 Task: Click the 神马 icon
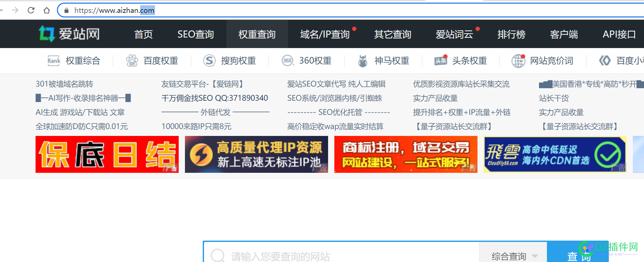363,61
